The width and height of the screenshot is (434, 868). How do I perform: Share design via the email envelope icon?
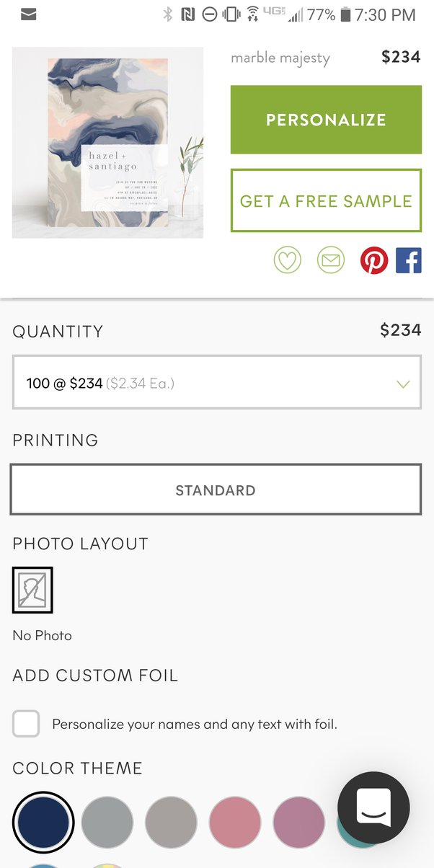pyautogui.click(x=330, y=260)
